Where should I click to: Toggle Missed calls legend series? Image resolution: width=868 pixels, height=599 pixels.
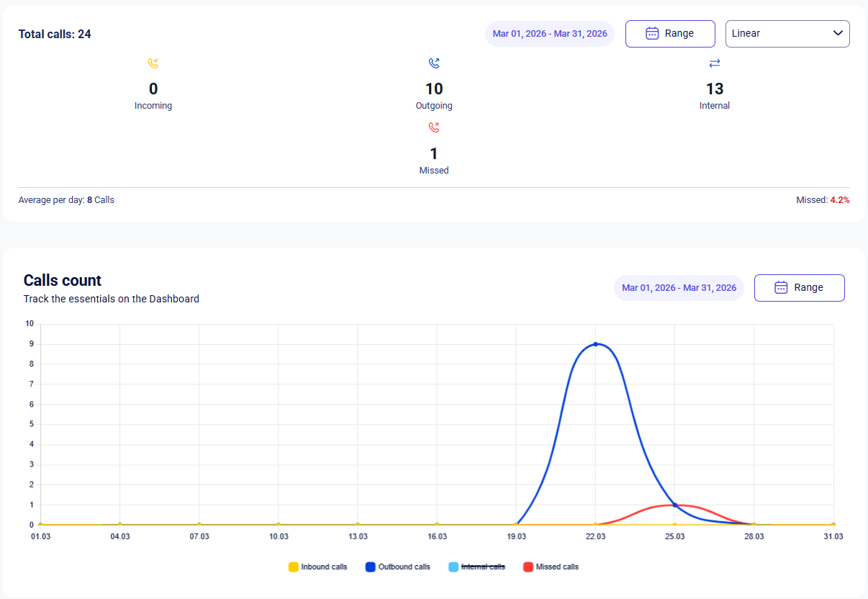coord(551,567)
